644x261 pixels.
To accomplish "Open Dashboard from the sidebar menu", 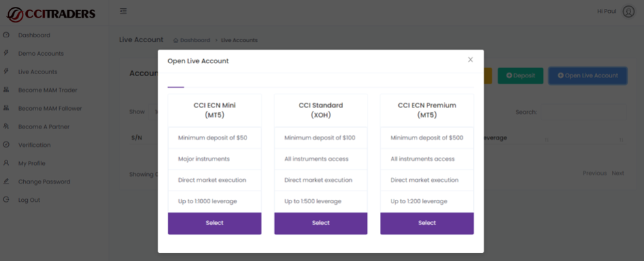I will (x=34, y=35).
